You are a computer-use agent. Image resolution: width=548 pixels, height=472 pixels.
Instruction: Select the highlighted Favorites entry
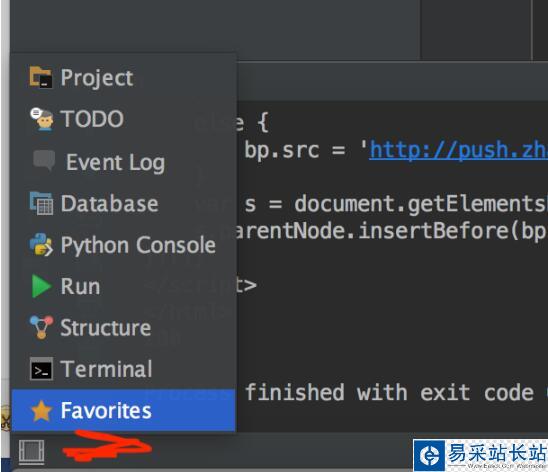click(x=124, y=410)
